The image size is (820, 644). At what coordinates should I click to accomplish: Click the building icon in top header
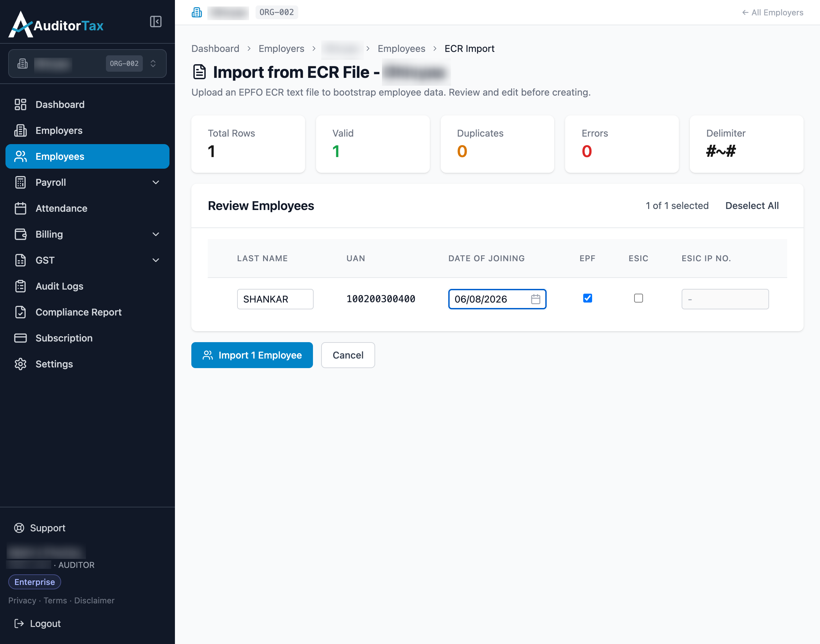point(196,12)
